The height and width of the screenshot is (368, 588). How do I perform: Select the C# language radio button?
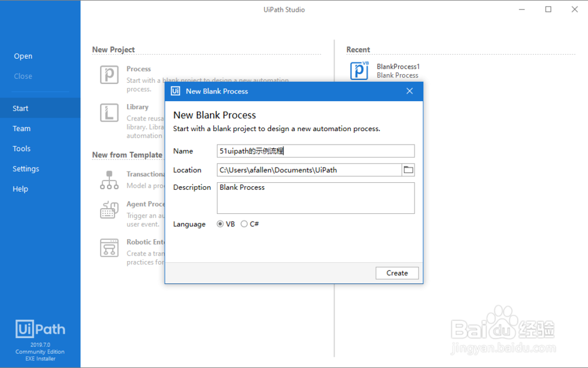[x=244, y=224]
